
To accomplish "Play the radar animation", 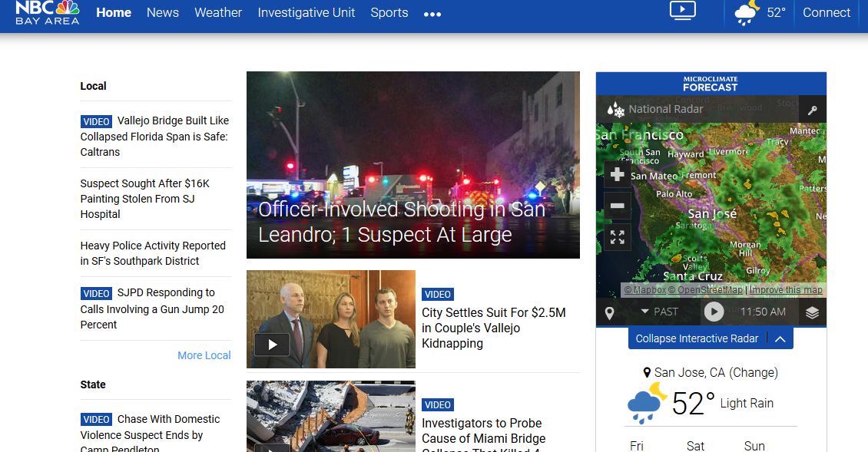I will point(714,312).
